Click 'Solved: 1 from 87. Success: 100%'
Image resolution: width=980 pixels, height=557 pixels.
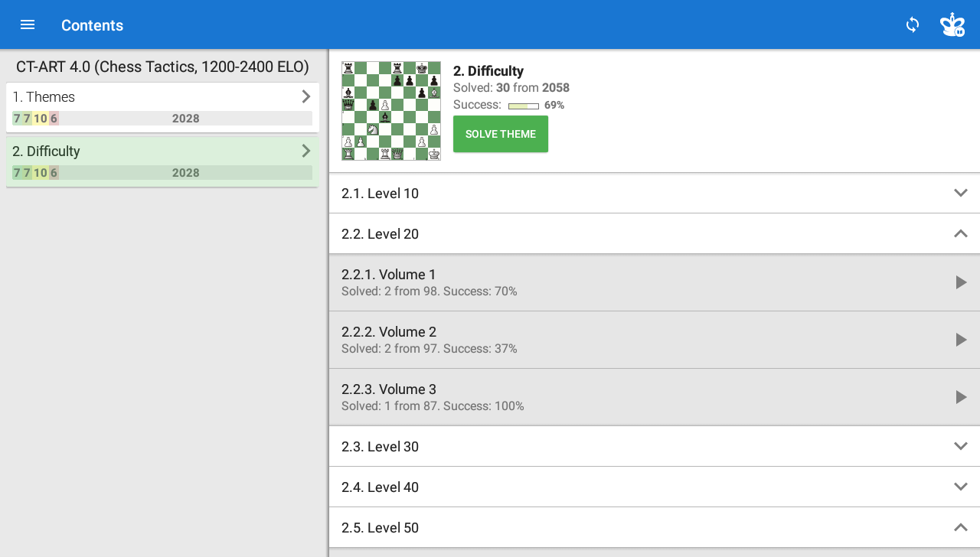tap(433, 406)
